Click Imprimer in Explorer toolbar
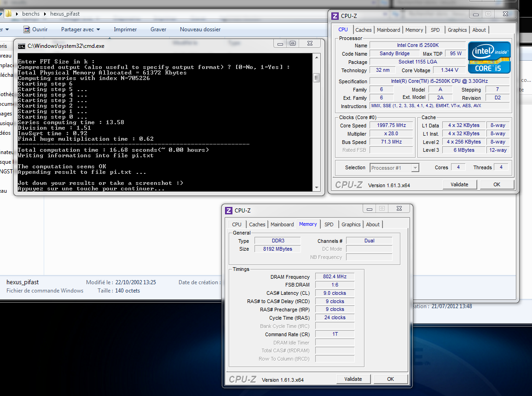This screenshot has height=396, width=532. pyautogui.click(x=125, y=29)
